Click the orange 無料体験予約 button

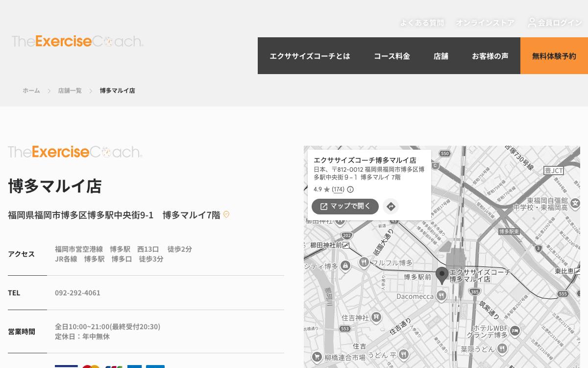[x=554, y=56]
